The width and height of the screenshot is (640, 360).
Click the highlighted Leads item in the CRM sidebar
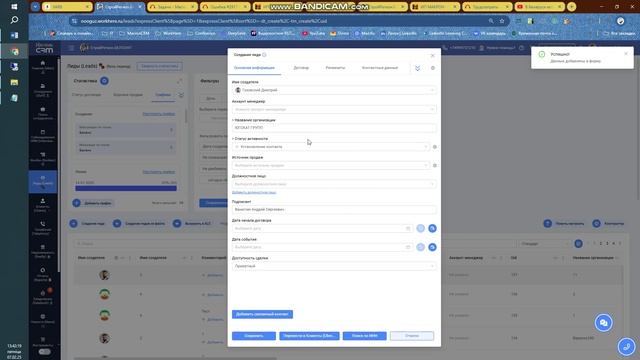pos(43,182)
